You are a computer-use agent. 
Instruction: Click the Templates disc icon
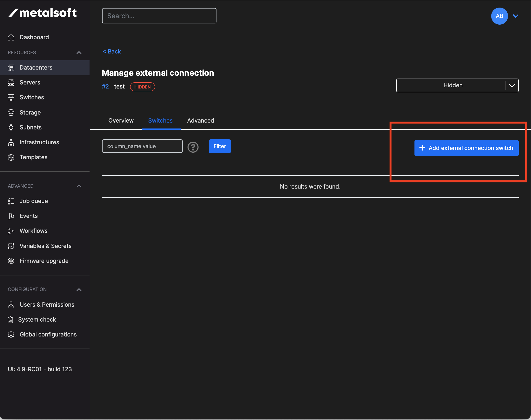click(11, 157)
